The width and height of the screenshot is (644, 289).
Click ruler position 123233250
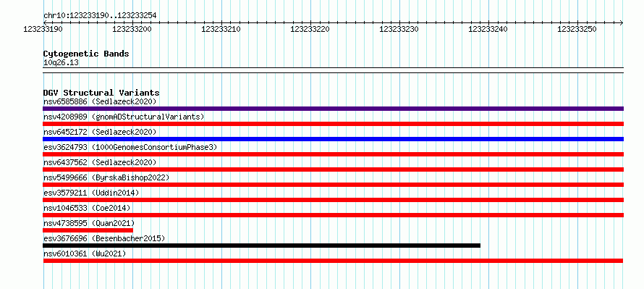pos(577,29)
